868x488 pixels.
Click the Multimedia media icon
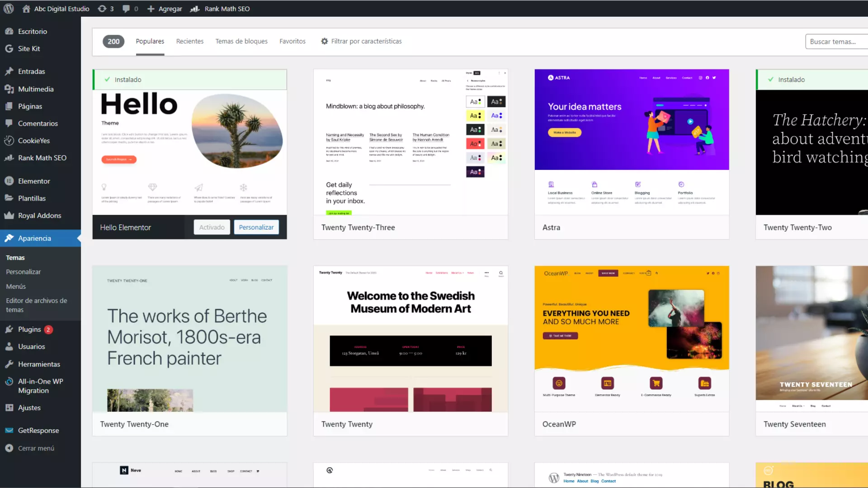click(9, 89)
